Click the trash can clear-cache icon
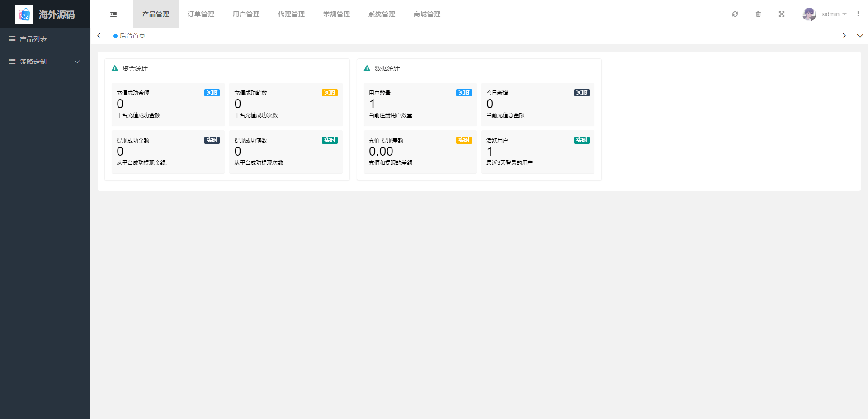868x419 pixels. point(758,14)
